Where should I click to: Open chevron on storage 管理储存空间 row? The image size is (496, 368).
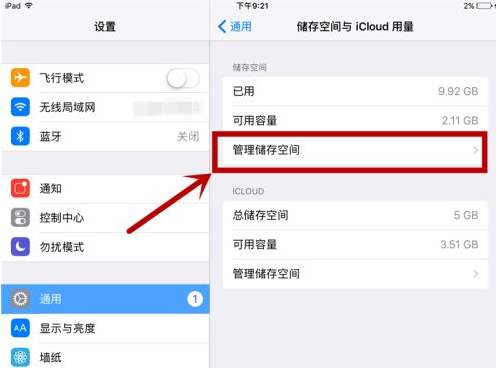[476, 150]
